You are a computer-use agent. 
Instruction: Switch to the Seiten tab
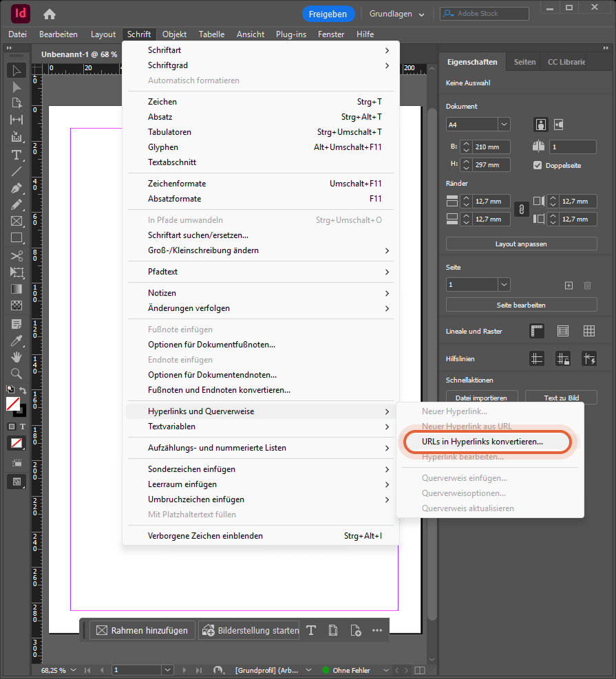pos(524,62)
